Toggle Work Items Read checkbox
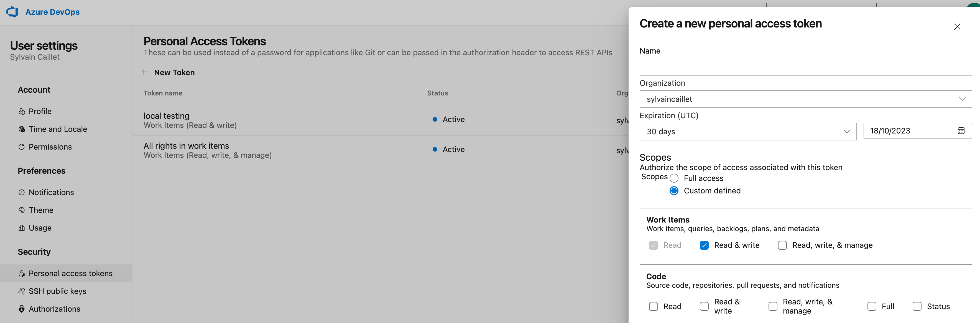Viewport: 980px width, 323px height. 653,245
